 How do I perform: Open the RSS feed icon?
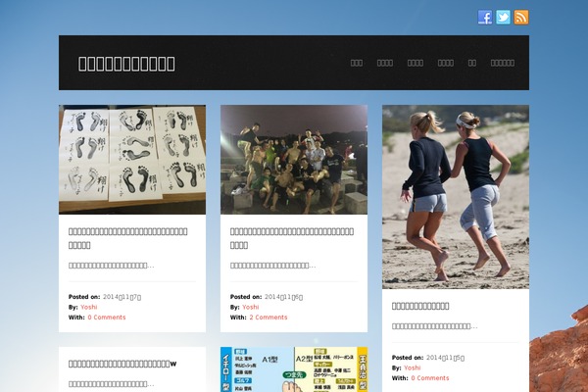coord(521,18)
